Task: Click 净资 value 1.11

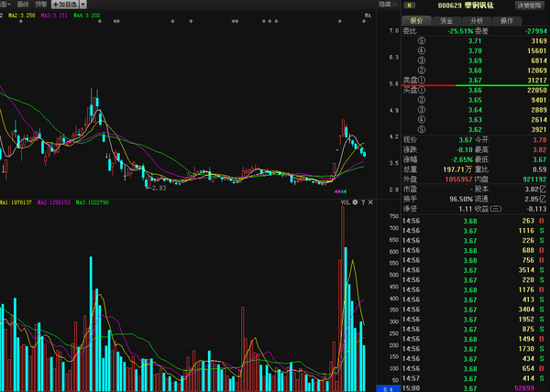Action: pyautogui.click(x=466, y=209)
